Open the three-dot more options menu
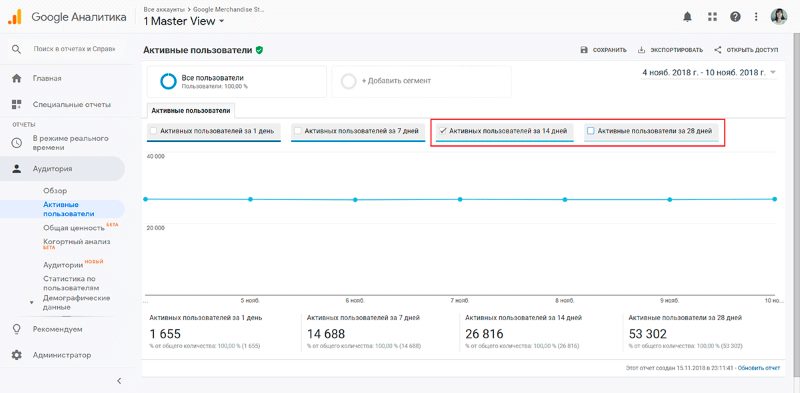The height and width of the screenshot is (393, 800). point(756,17)
